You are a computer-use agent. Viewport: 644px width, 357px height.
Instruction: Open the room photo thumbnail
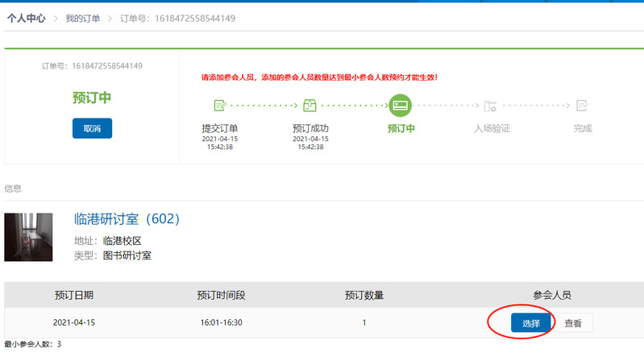click(x=28, y=237)
